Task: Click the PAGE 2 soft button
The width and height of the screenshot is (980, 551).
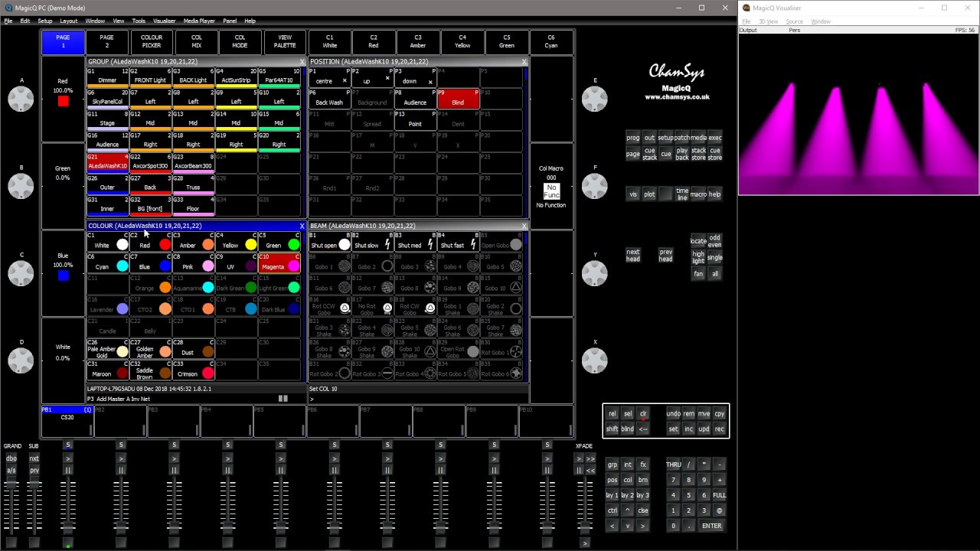Action: click(106, 41)
